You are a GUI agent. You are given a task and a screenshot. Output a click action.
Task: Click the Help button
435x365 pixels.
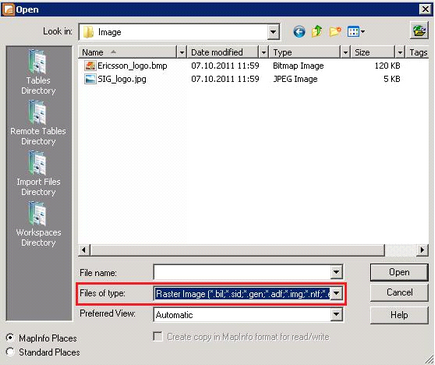[x=399, y=315]
